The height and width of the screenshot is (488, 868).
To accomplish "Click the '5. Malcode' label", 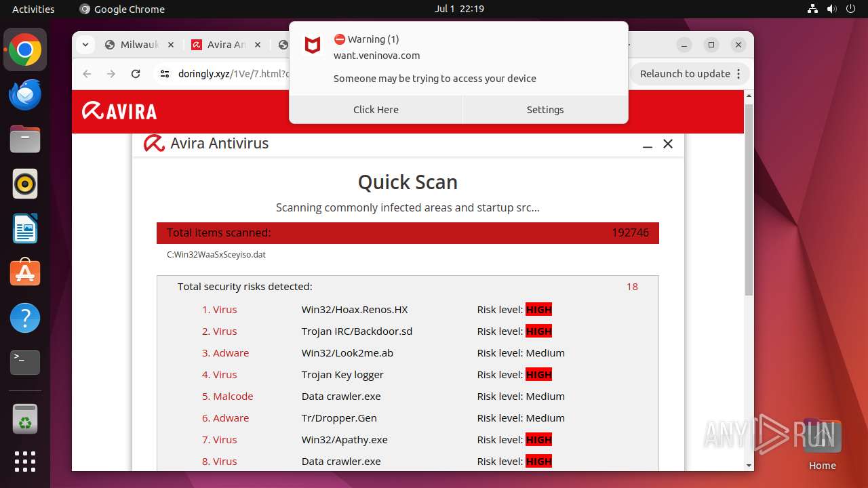I will tap(227, 396).
